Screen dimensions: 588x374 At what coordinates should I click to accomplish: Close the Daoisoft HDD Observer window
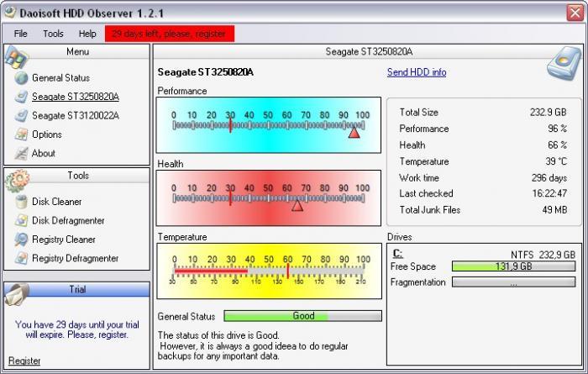pyautogui.click(x=575, y=13)
